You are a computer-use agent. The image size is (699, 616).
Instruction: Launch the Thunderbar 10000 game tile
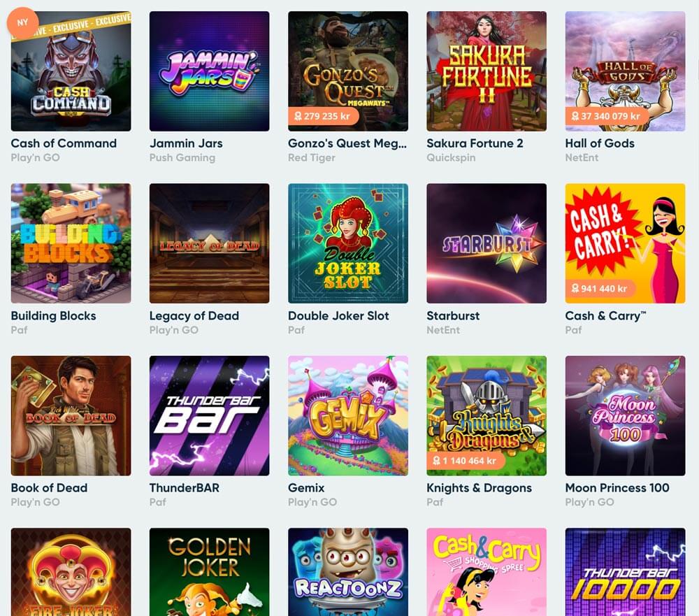pyautogui.click(x=625, y=572)
